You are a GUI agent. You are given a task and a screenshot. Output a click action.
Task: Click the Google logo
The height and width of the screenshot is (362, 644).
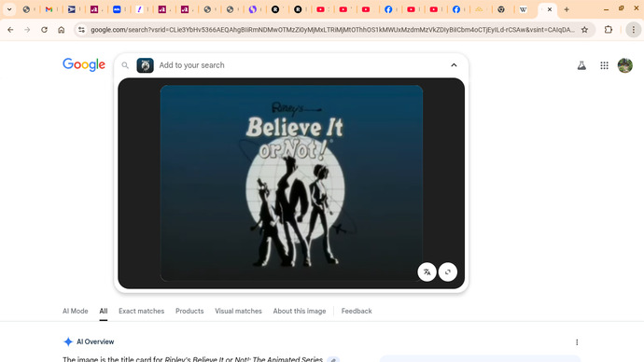tap(84, 64)
